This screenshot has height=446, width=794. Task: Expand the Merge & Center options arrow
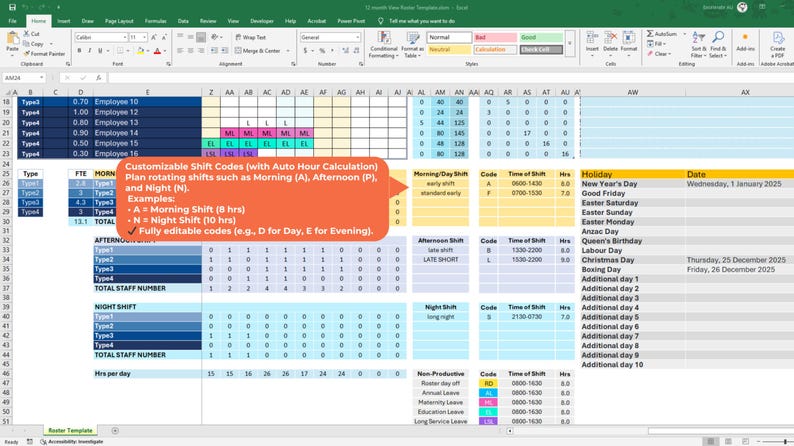288,51
